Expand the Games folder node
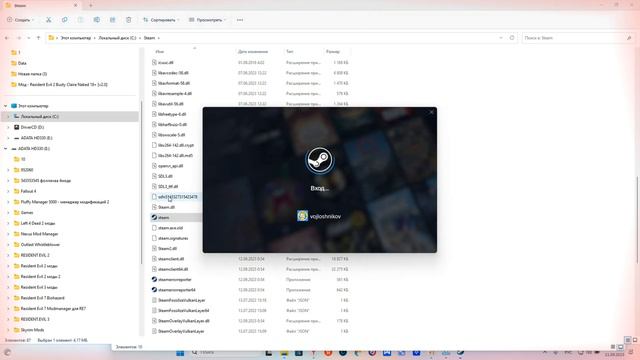The height and width of the screenshot is (360, 640). [x=8, y=213]
